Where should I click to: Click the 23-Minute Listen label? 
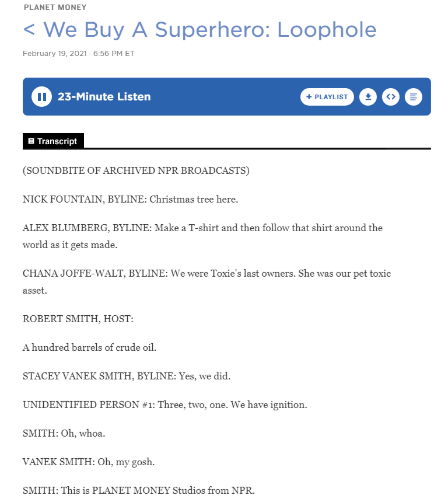coord(104,97)
